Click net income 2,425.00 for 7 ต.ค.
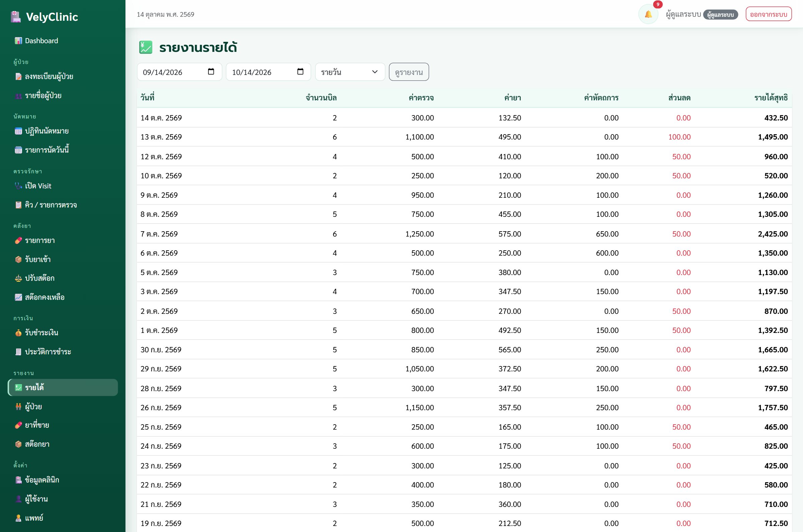 point(773,234)
